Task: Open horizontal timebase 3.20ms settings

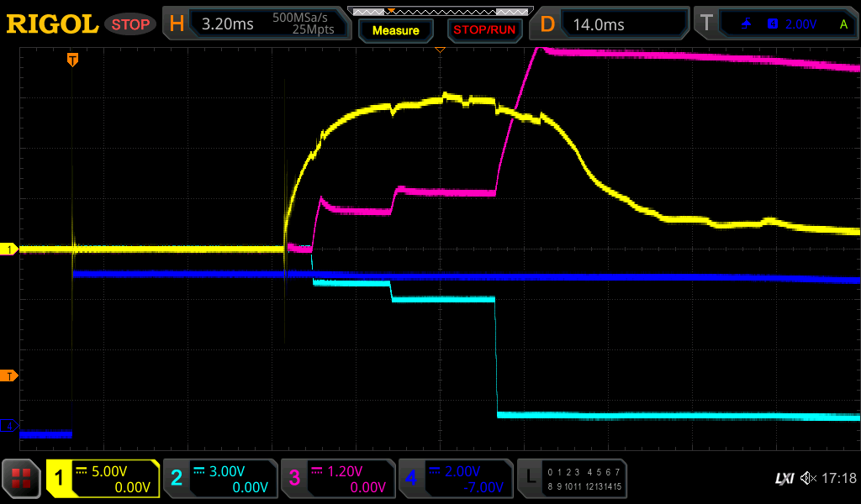Action: point(258,24)
